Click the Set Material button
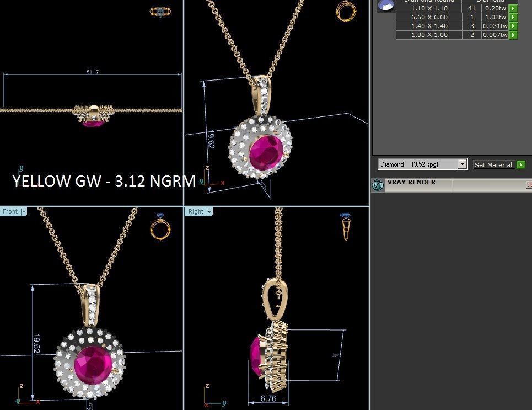 pos(493,165)
